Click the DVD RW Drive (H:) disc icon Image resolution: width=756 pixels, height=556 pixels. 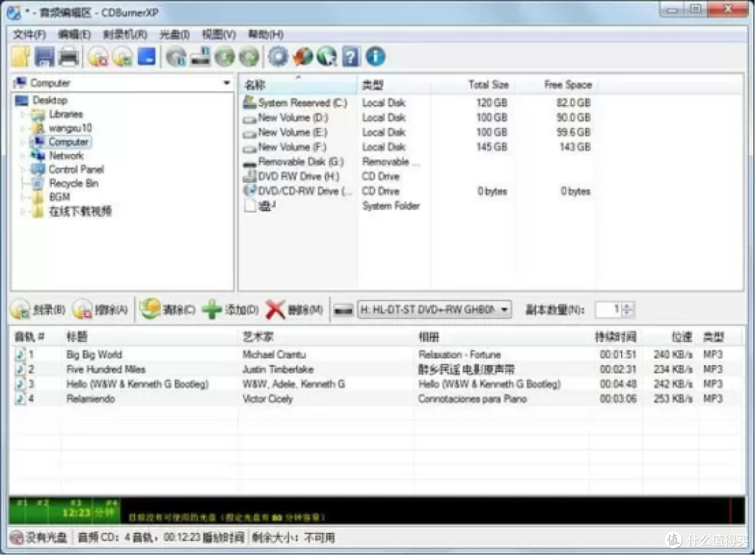tap(250, 176)
